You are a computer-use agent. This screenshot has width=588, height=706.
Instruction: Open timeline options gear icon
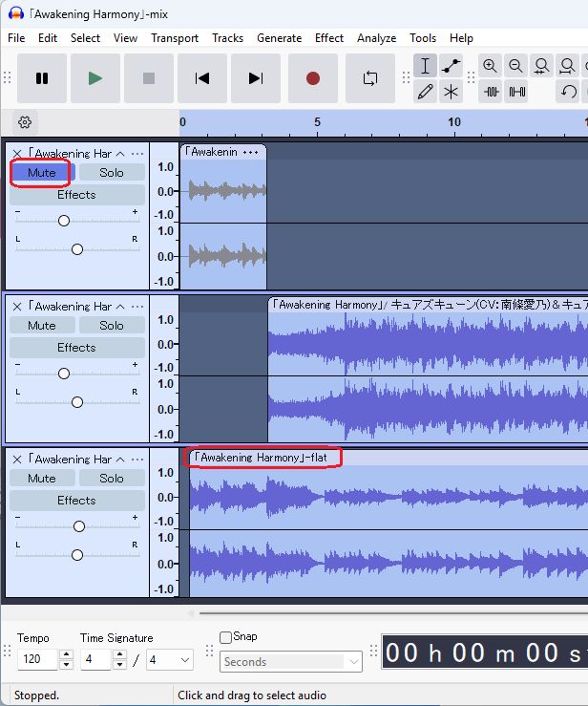[x=25, y=122]
